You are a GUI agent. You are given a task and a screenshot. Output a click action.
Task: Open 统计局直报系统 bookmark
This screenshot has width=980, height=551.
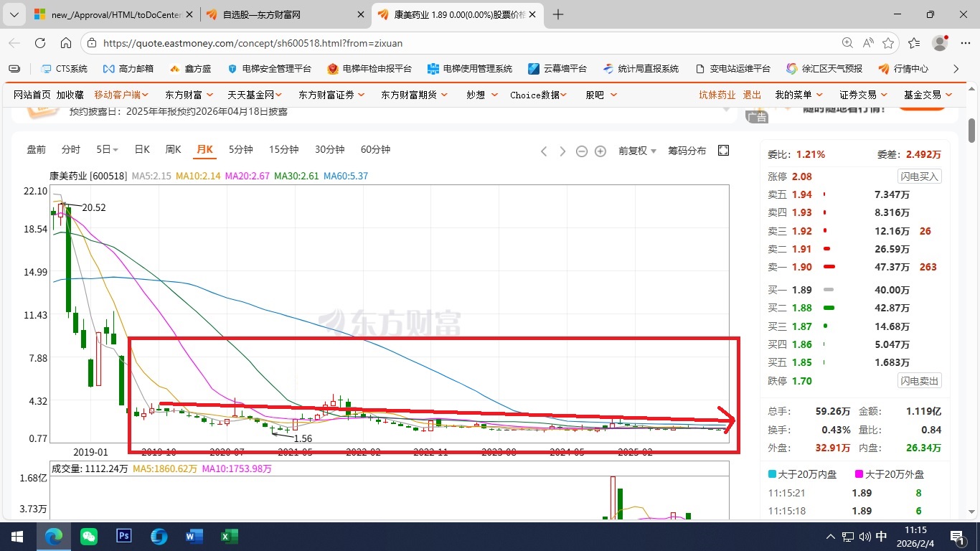pyautogui.click(x=641, y=69)
